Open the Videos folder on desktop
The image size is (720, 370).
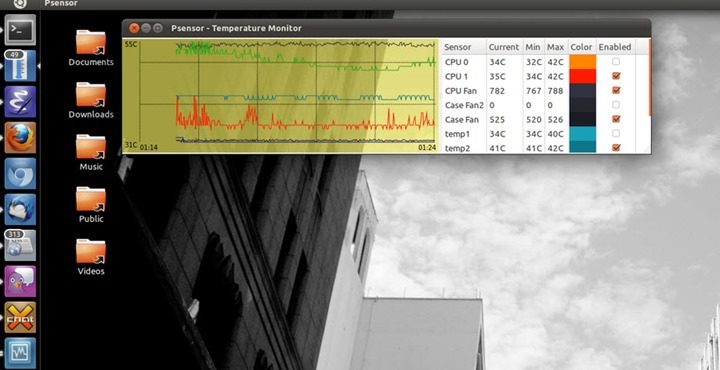coord(91,257)
